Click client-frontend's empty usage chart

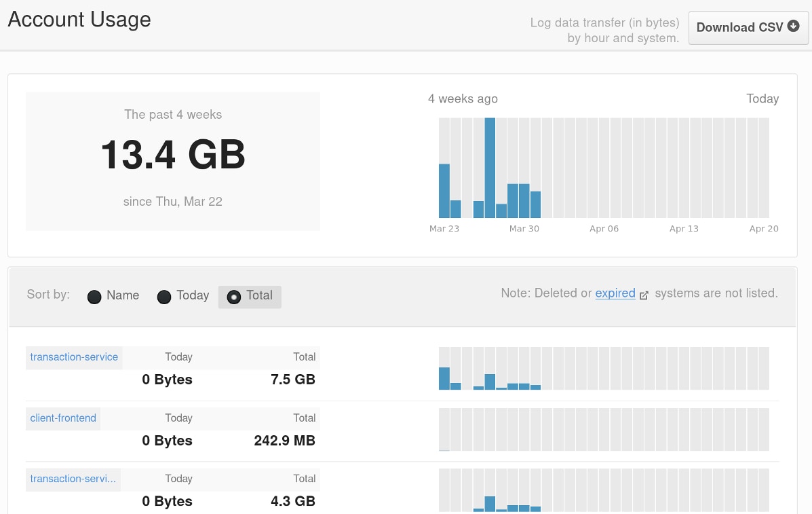604,429
